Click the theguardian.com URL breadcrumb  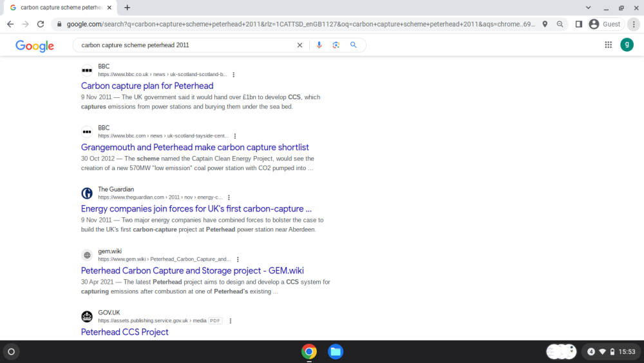click(x=160, y=197)
